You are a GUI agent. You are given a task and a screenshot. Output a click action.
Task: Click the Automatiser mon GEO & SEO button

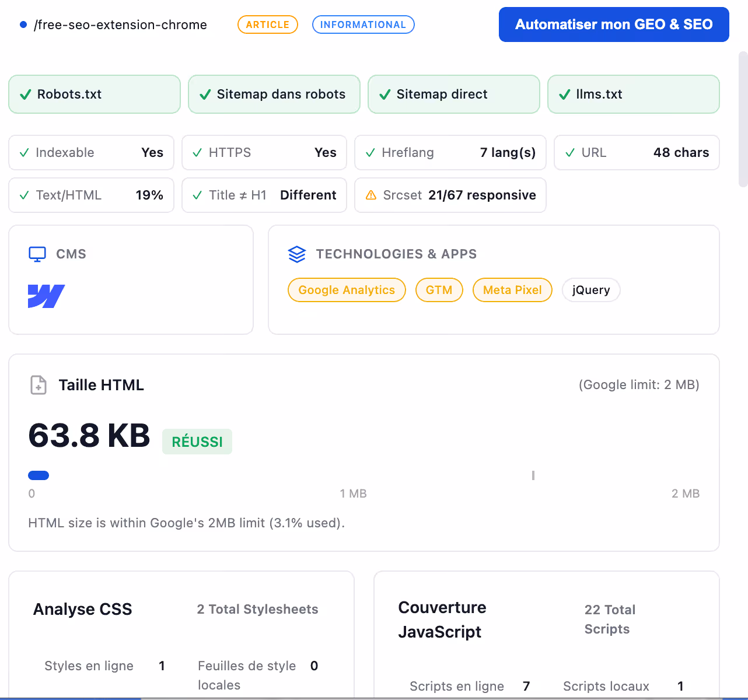point(614,24)
